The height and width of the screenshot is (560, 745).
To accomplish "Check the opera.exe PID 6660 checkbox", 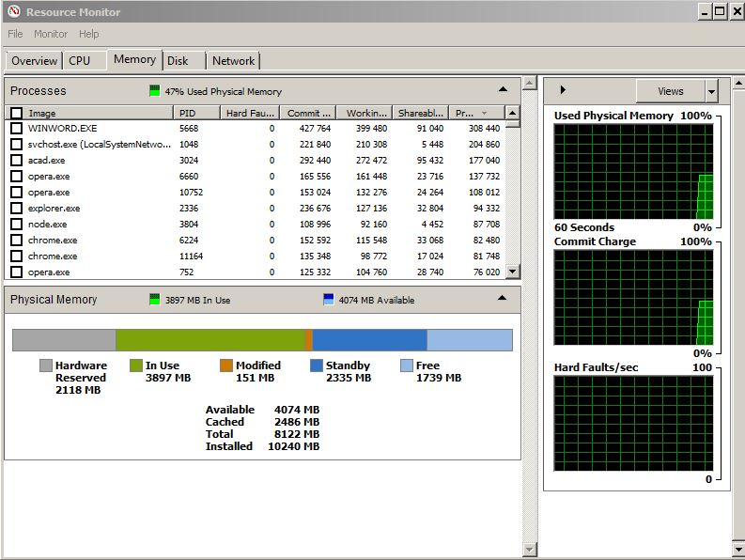I will (x=17, y=177).
